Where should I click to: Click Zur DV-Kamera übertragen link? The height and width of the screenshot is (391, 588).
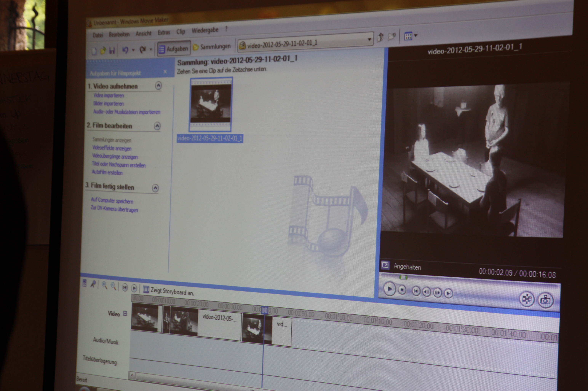[x=114, y=209]
